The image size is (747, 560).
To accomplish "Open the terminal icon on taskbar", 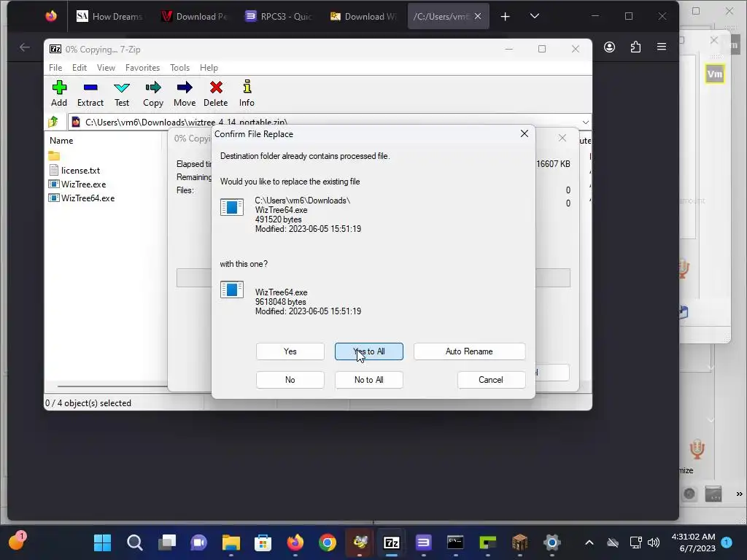I will tap(455, 542).
